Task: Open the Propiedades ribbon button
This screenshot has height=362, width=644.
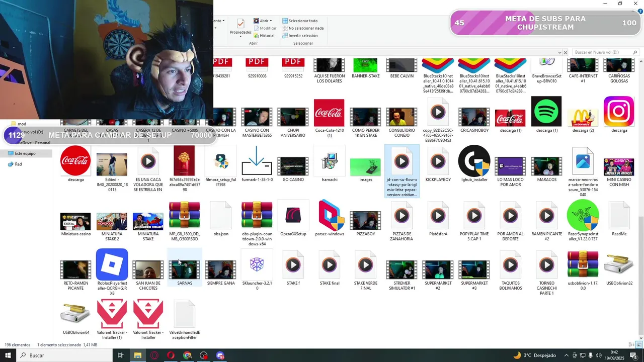Action: pyautogui.click(x=240, y=27)
